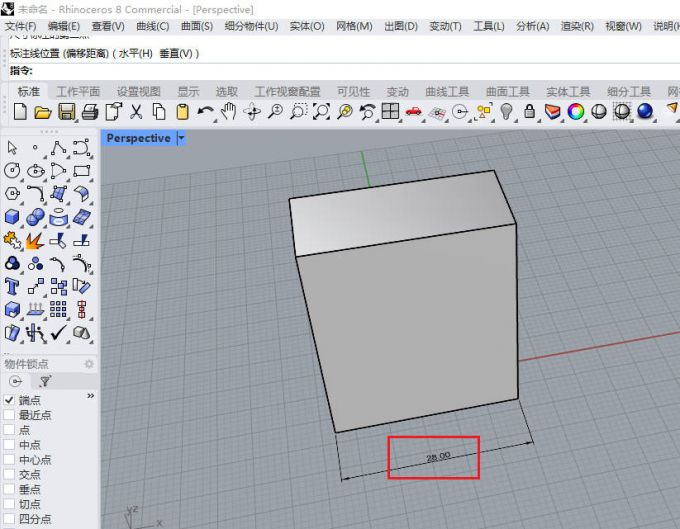Switch to the 曲线工具 toolbar tab

coord(447,91)
